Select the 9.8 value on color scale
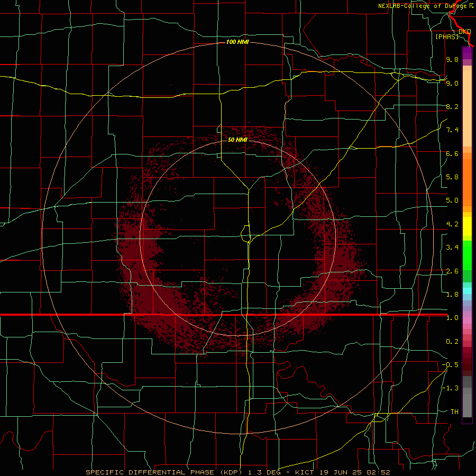The width and height of the screenshot is (476, 476). (452, 59)
